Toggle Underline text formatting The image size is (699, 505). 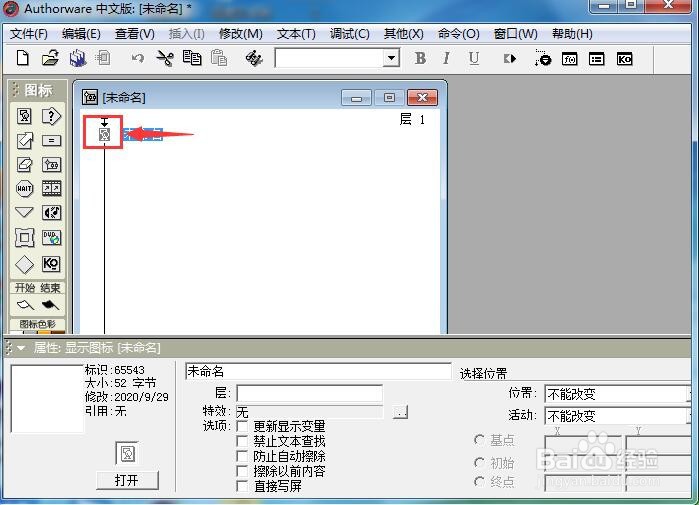(x=474, y=58)
